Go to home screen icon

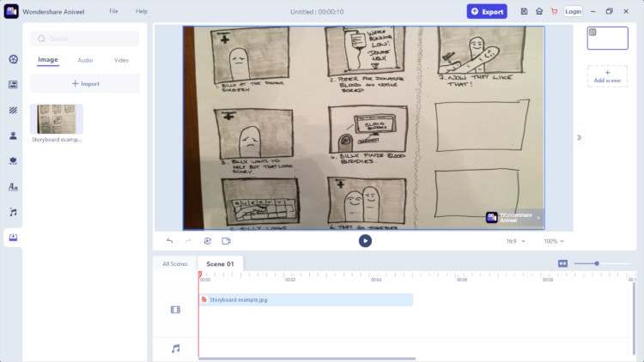539,11
